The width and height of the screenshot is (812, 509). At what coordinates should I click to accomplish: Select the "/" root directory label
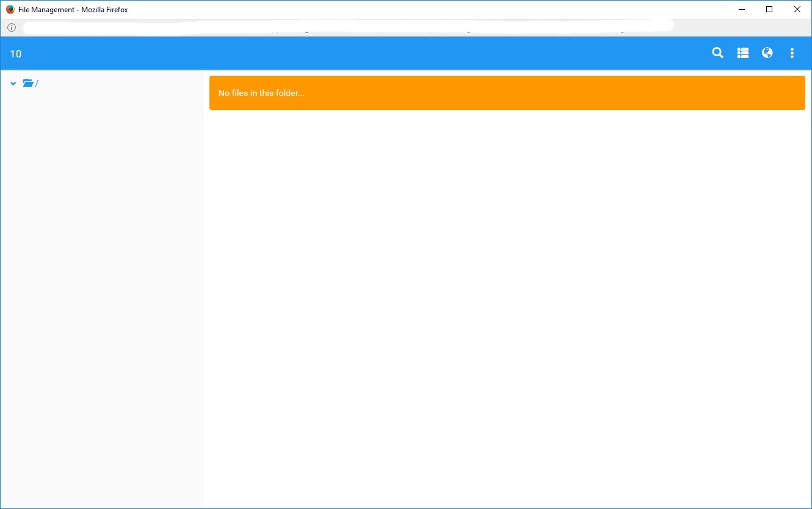(x=37, y=84)
